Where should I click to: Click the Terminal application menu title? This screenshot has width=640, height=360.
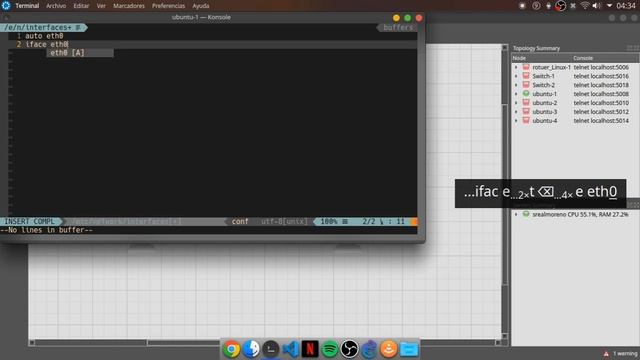(27, 6)
